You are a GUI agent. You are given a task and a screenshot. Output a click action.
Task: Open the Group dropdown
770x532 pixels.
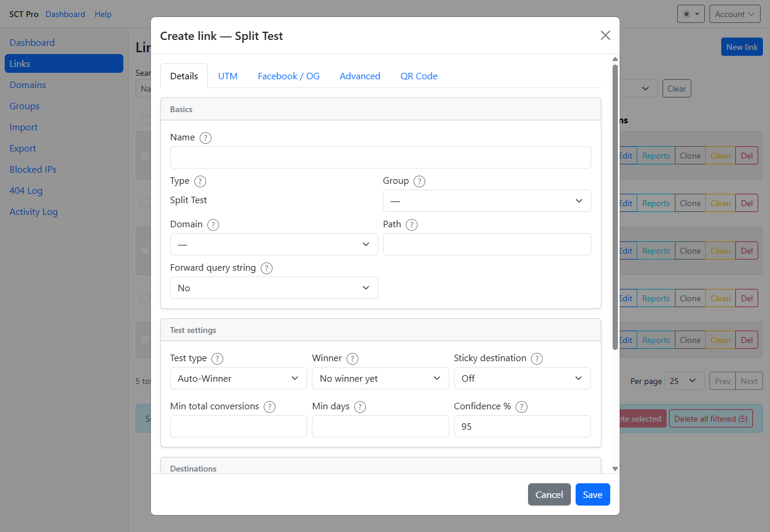(487, 201)
